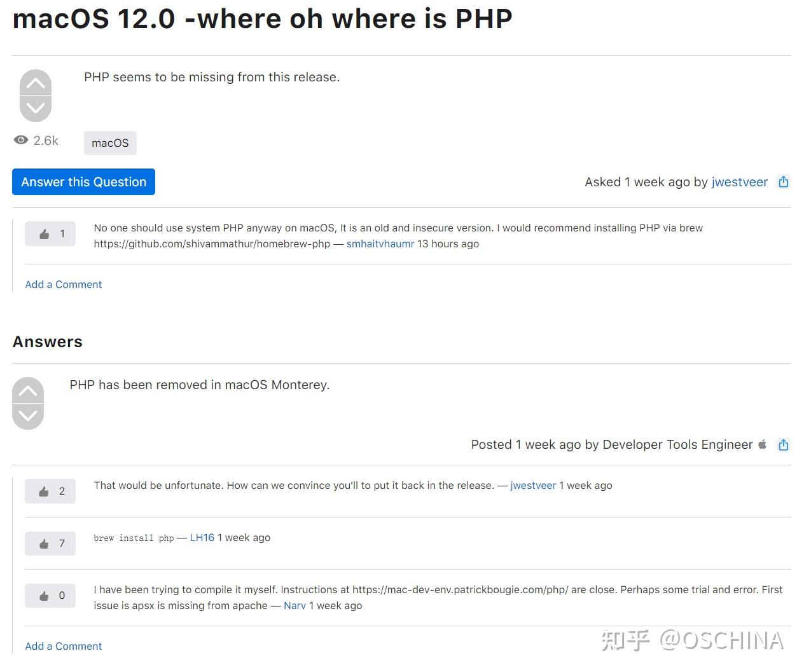Viewport: 804px width, 672px height.
Task: Click the Answer this Question button
Action: pyautogui.click(x=83, y=182)
